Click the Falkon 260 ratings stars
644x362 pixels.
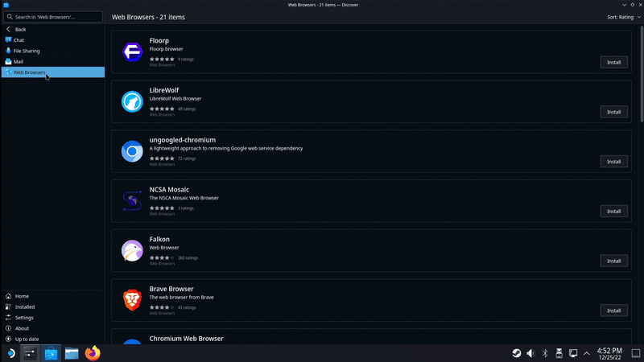(x=162, y=257)
